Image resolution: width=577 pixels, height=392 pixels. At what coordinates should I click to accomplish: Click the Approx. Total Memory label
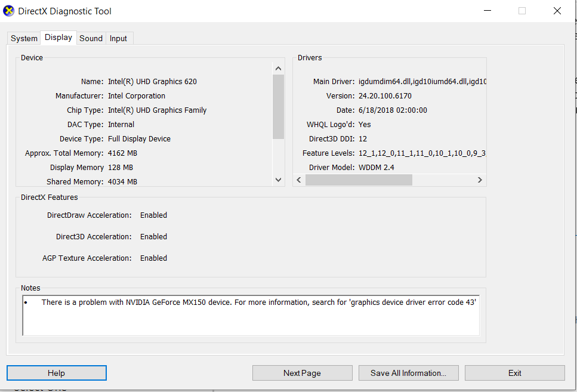pos(64,153)
